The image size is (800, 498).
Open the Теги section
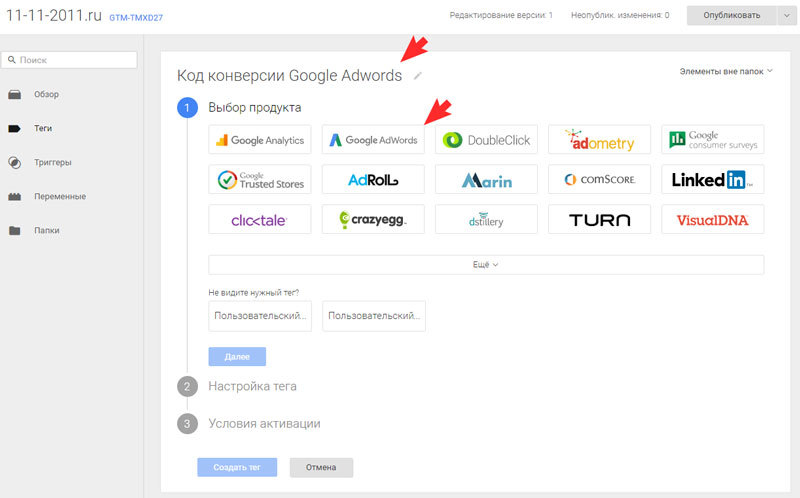coord(43,129)
